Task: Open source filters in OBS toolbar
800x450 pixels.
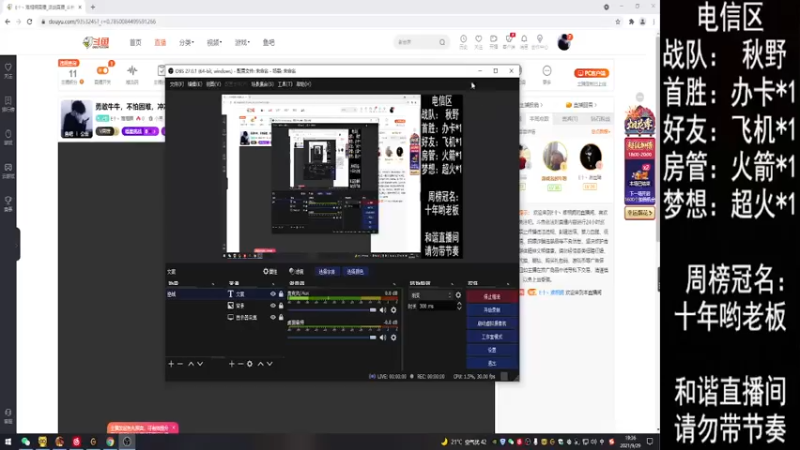Action: point(296,271)
